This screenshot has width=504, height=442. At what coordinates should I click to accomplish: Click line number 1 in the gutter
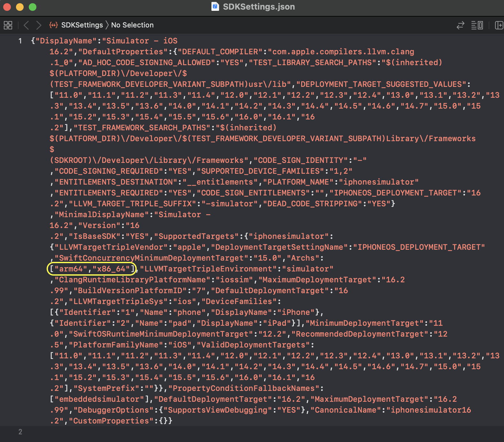tap(20, 41)
